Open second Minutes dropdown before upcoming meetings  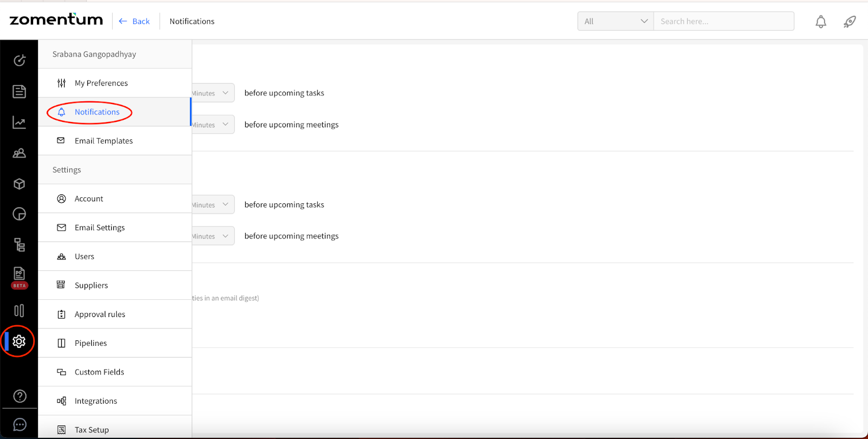[213, 236]
